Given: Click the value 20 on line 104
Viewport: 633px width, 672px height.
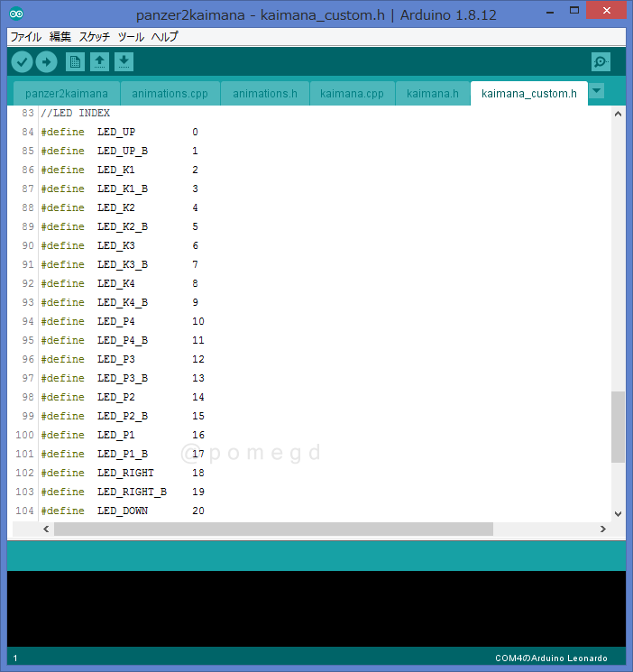Looking at the screenshot, I should [x=198, y=511].
